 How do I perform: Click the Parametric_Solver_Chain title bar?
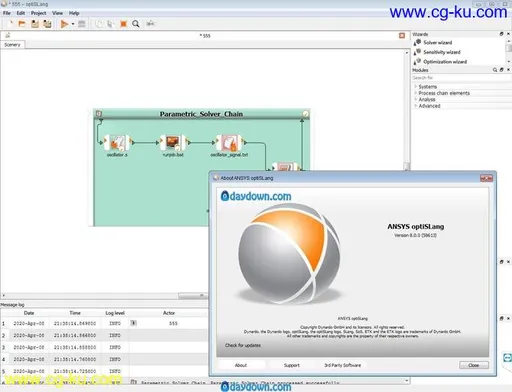coord(201,114)
